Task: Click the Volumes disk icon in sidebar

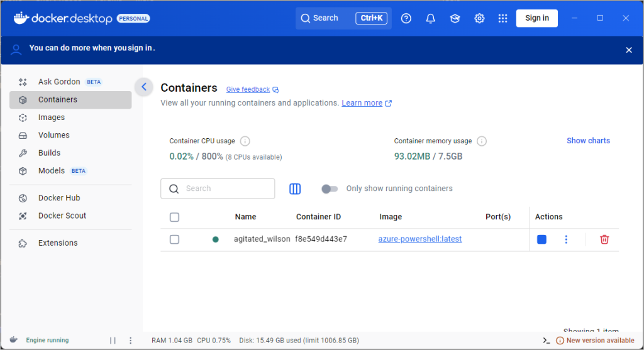Action: (23, 135)
